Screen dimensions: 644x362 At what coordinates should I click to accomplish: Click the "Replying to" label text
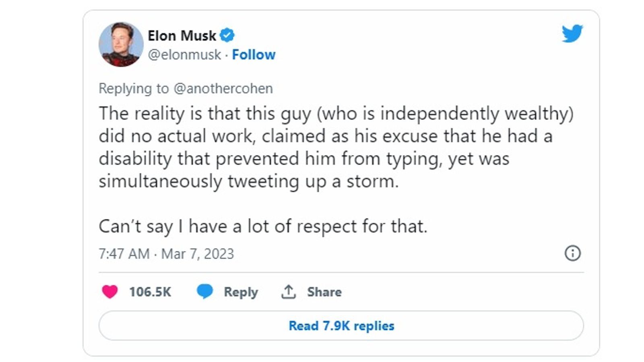[x=134, y=88]
